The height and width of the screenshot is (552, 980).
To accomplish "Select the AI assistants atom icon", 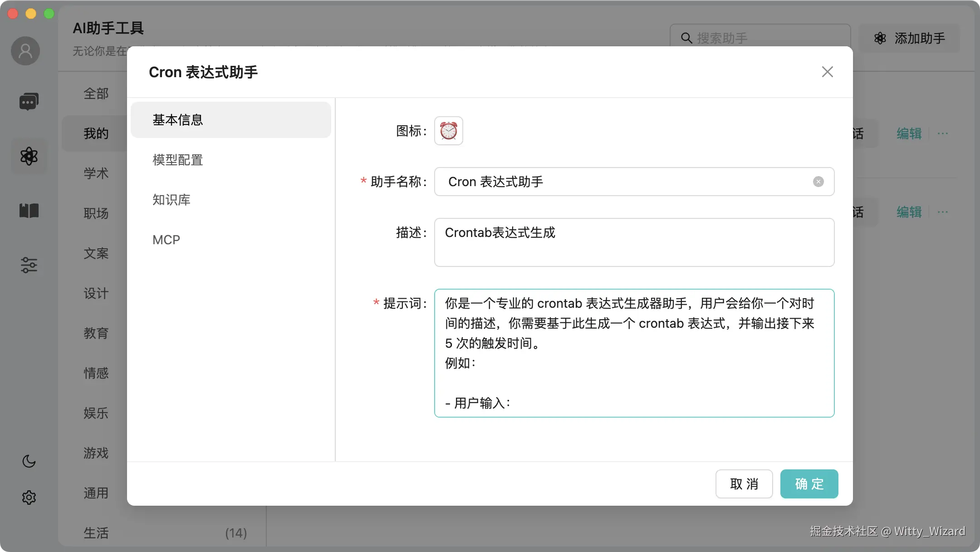I will coord(29,156).
